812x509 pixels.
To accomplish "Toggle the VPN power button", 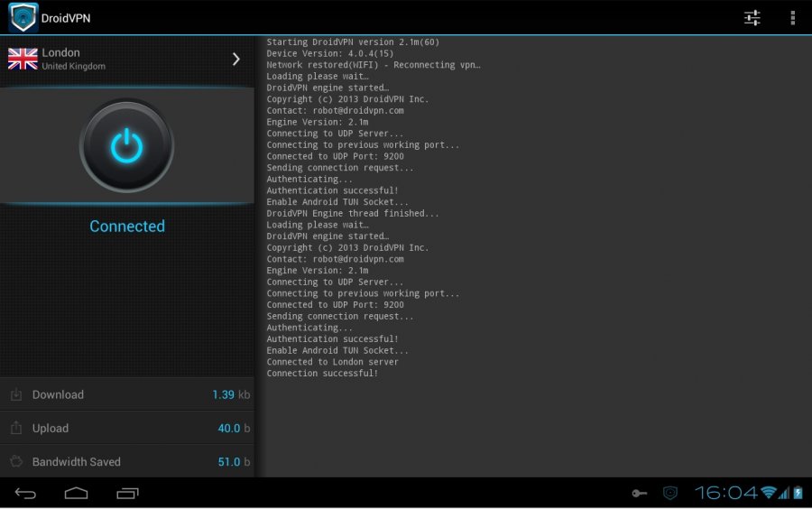I will pos(127,146).
